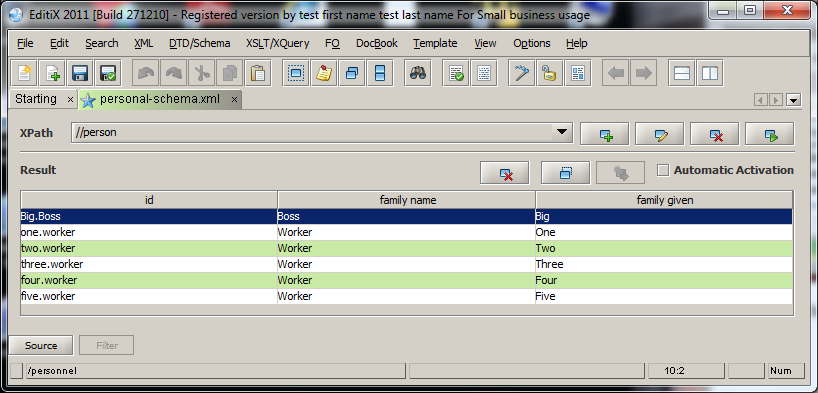The height and width of the screenshot is (393, 818).
Task: Click the yellow sticky note icon
Action: [x=324, y=73]
